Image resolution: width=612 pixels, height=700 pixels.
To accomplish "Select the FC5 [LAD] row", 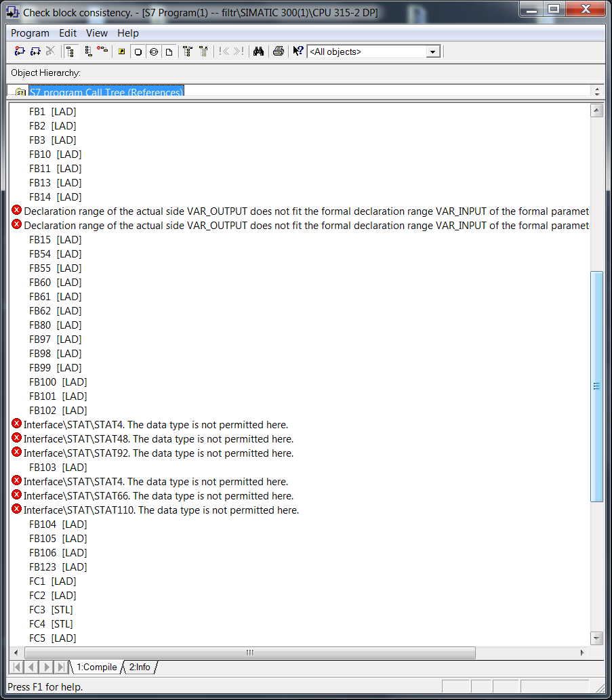I will coord(53,638).
